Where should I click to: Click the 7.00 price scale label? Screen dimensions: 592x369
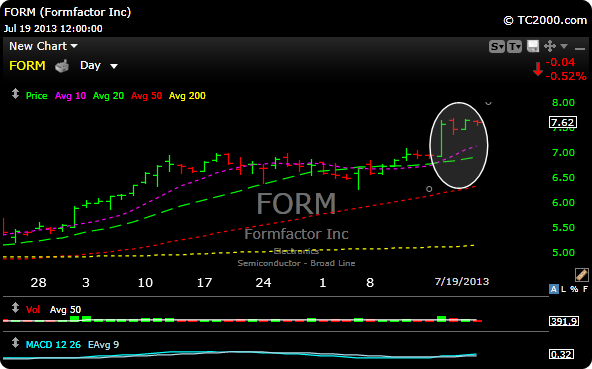(563, 153)
